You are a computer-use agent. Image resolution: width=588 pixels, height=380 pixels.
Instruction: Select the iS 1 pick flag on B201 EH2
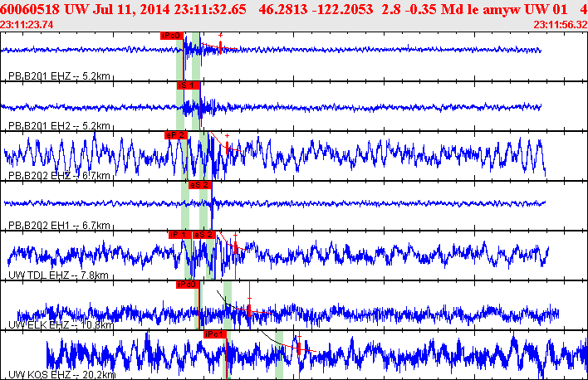point(188,85)
